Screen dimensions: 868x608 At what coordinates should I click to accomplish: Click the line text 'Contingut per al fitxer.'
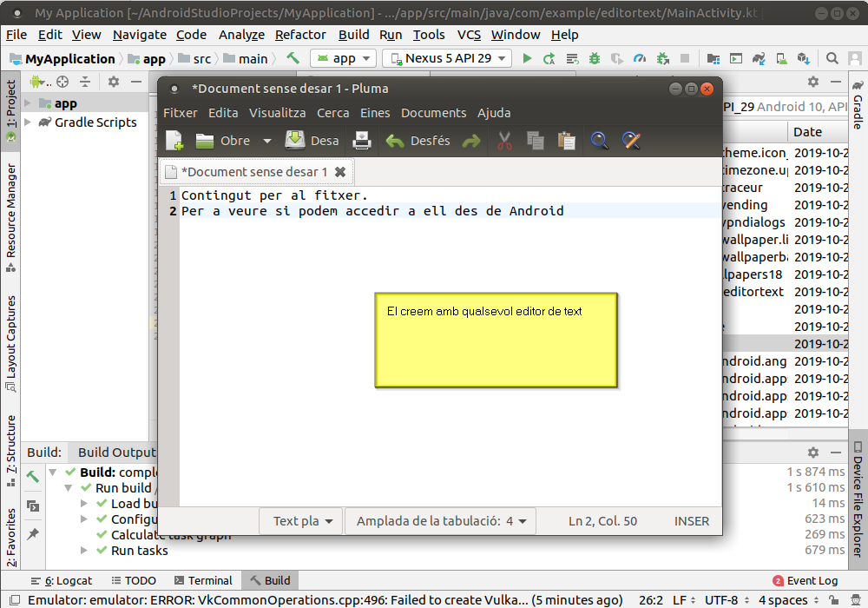coord(274,195)
